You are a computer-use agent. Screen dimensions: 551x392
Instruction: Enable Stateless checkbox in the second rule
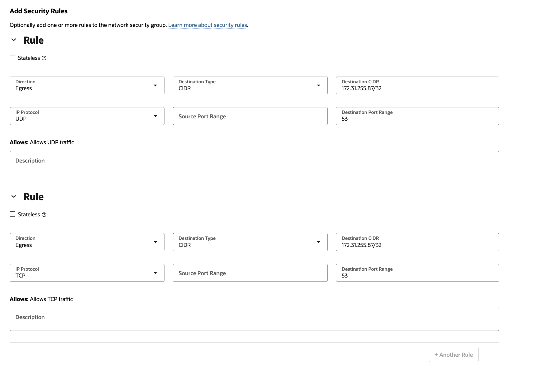(x=13, y=214)
